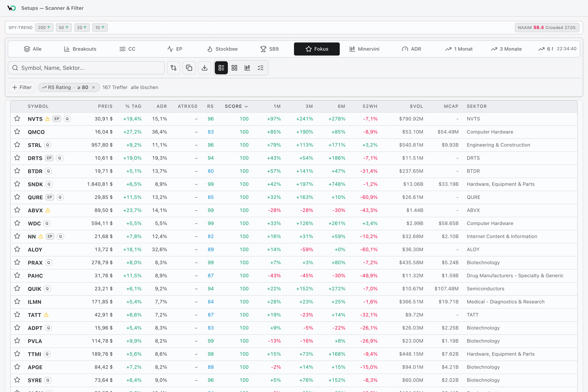Screen dimensions: 588x392
Task: Focus the Symbol, Name, Sektor search field
Action: point(86,68)
